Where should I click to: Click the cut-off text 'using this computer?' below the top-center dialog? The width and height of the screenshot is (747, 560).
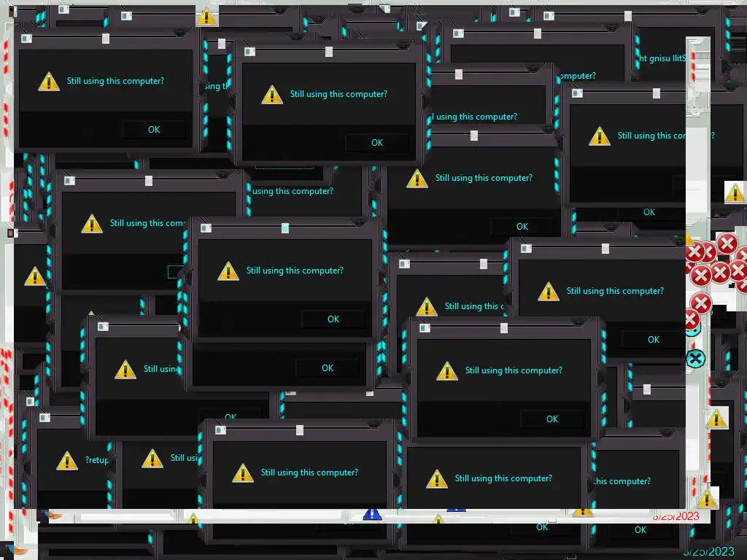pyautogui.click(x=293, y=191)
